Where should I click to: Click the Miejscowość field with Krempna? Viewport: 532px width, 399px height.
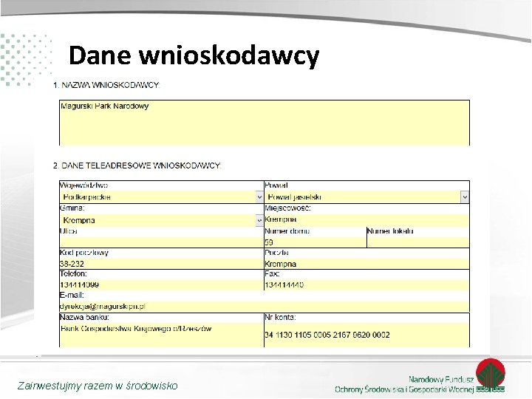[x=366, y=220]
